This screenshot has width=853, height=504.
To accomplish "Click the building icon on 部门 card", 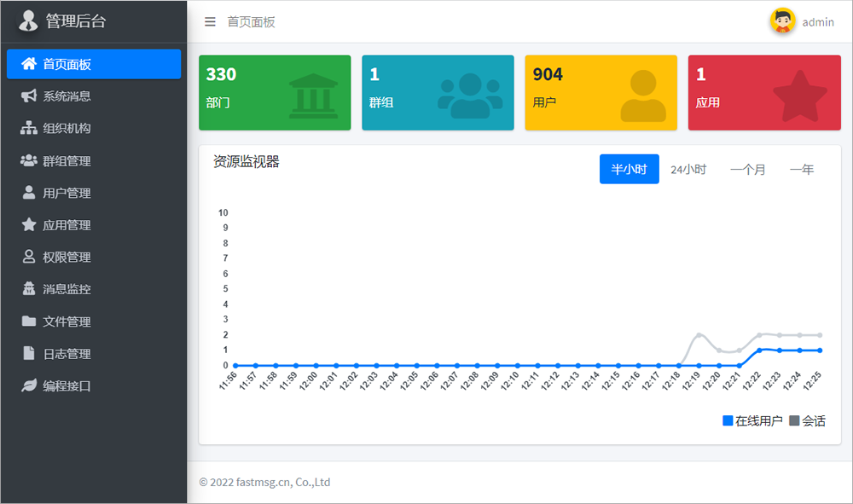I will pos(313,96).
